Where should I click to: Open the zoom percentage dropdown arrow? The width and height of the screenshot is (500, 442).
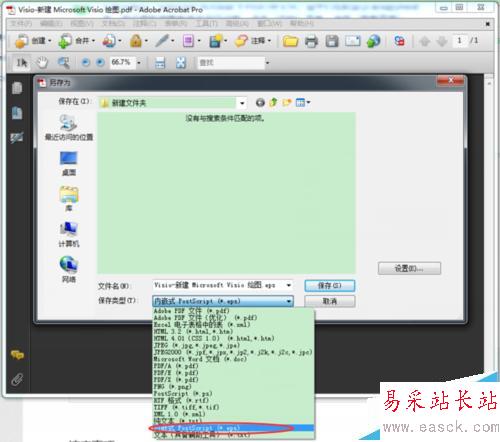pyautogui.click(x=139, y=63)
